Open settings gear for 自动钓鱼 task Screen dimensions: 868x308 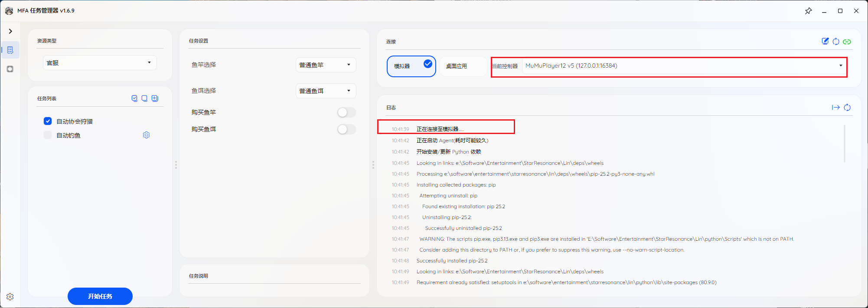pyautogui.click(x=147, y=135)
